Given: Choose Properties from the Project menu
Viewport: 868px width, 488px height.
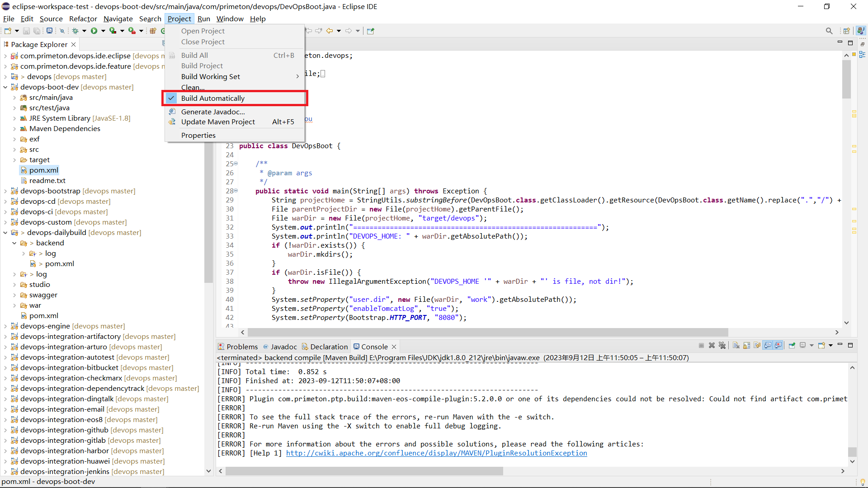Looking at the screenshot, I should click(198, 136).
